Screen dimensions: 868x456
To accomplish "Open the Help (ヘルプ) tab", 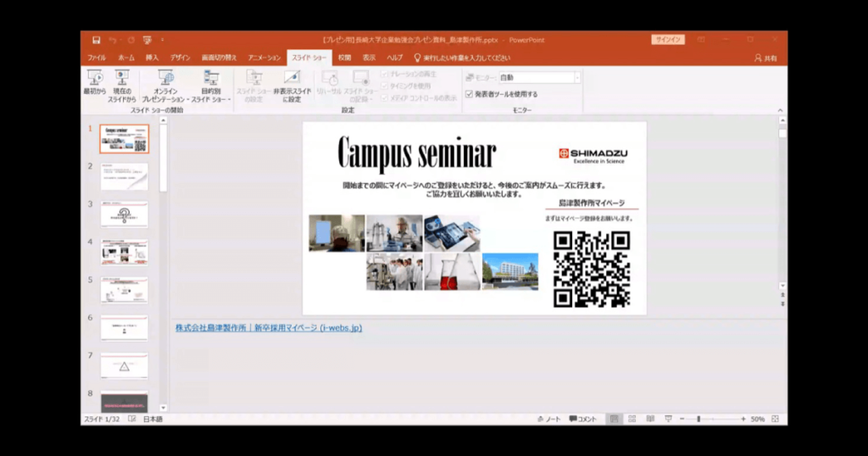I will pyautogui.click(x=395, y=58).
